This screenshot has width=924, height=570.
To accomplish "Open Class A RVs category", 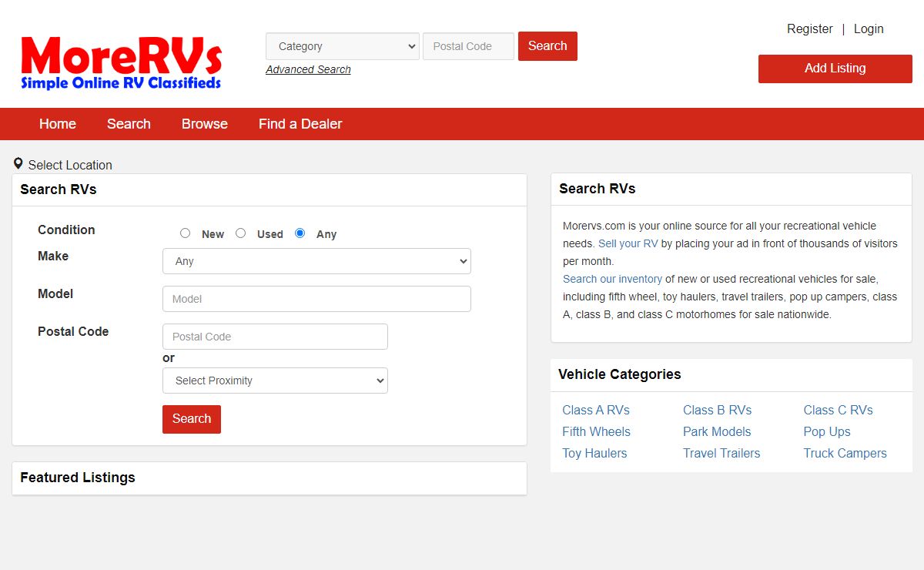I will (596, 410).
